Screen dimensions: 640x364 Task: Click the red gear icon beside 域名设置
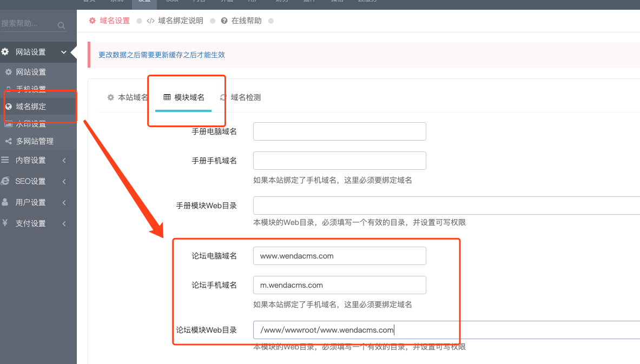click(x=93, y=21)
